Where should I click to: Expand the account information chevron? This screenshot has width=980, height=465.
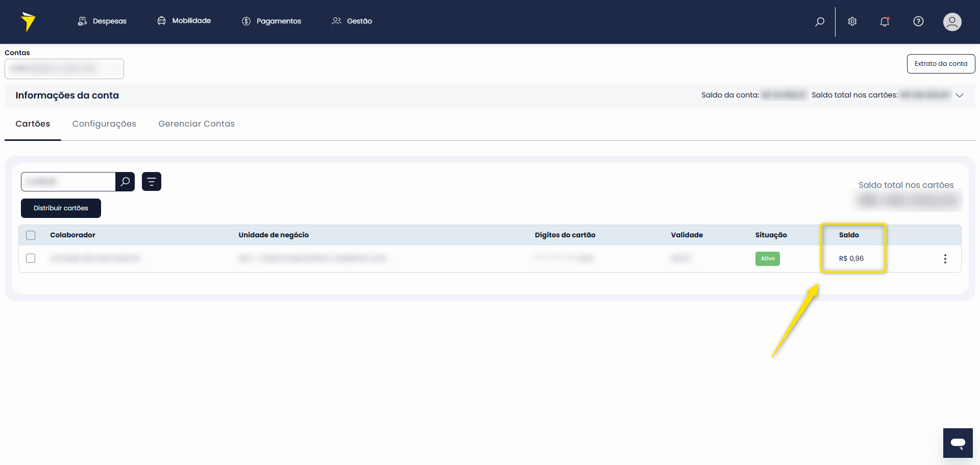pos(960,95)
